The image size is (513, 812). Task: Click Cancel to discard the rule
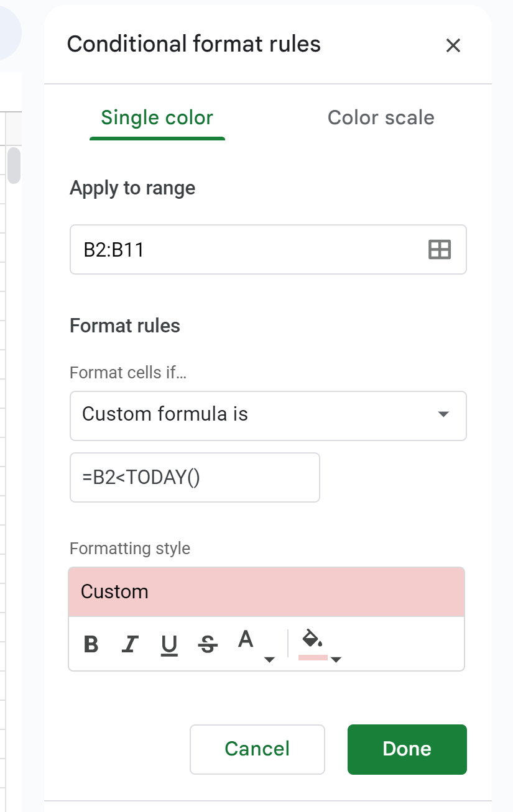[257, 749]
